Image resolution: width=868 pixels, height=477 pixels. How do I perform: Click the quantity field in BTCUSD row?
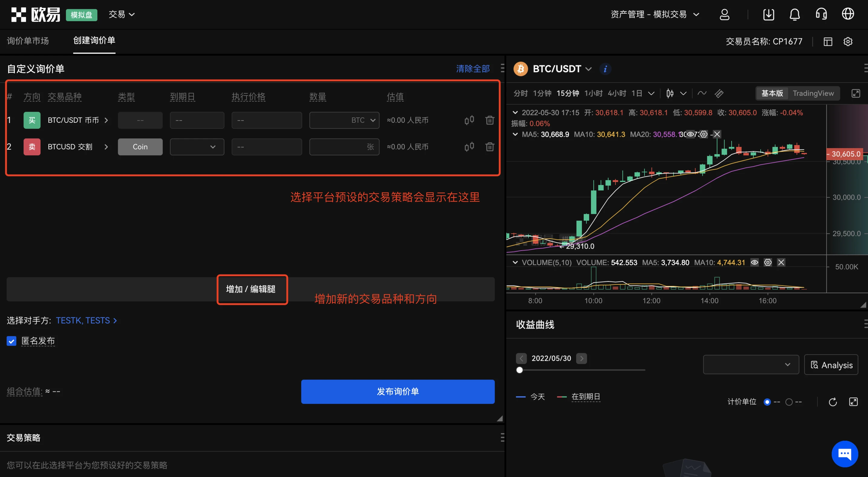[x=344, y=147]
